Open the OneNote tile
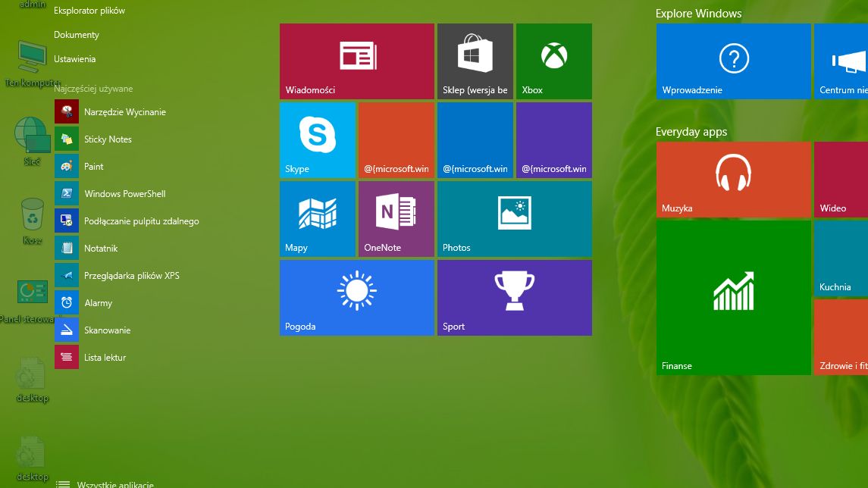The width and height of the screenshot is (868, 488). [396, 219]
